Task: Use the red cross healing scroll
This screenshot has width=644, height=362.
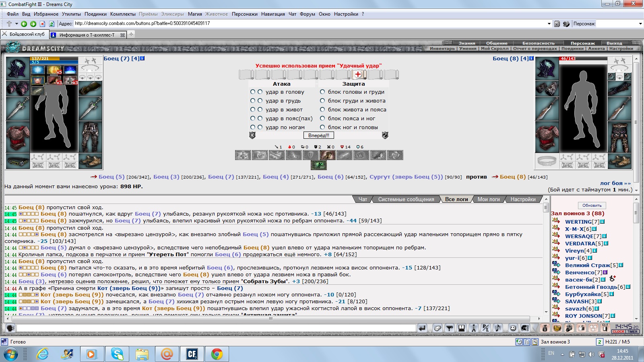Action: [358, 74]
